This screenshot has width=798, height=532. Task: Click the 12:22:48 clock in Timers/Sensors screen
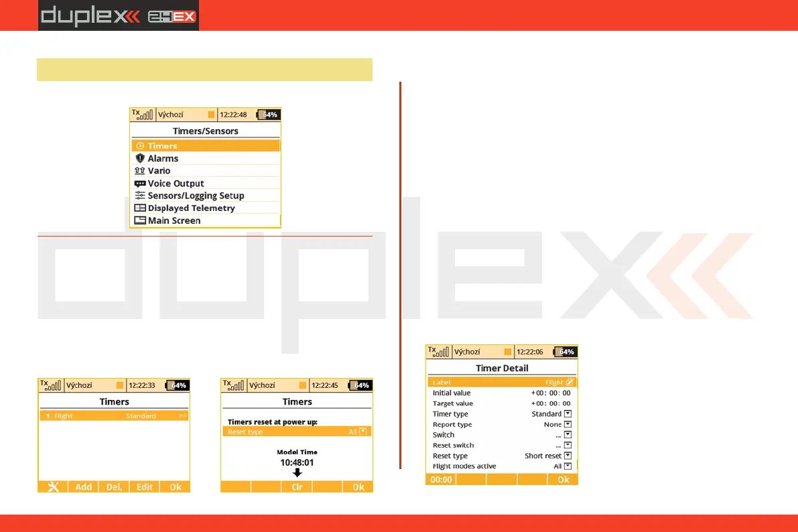[x=233, y=115]
